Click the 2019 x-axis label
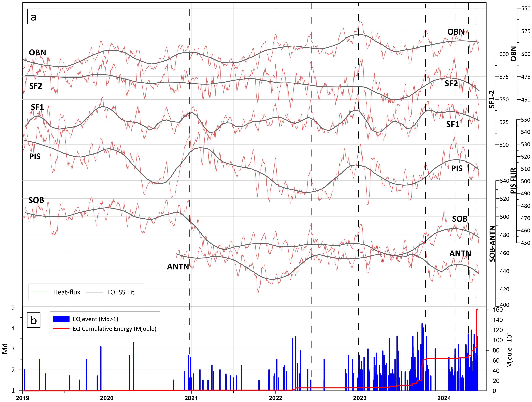The height and width of the screenshot is (402, 532). pyautogui.click(x=22, y=398)
